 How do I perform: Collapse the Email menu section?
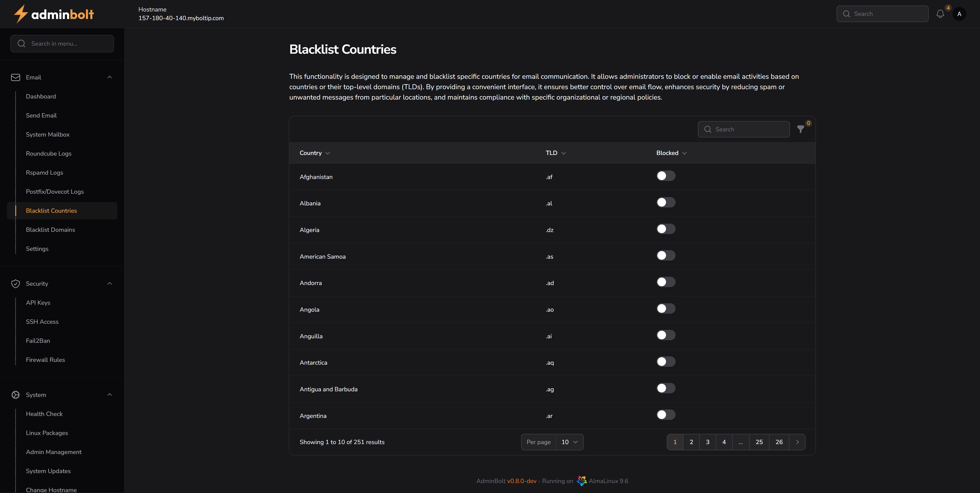tap(109, 77)
